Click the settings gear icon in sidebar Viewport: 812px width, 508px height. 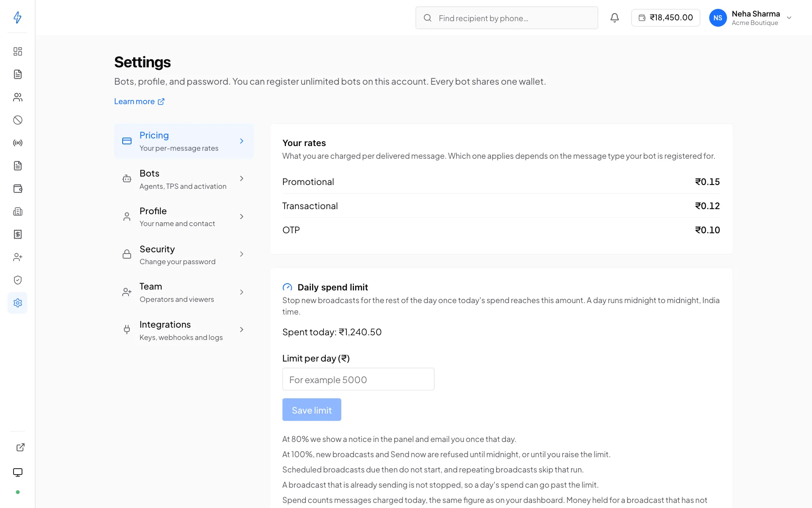click(17, 303)
